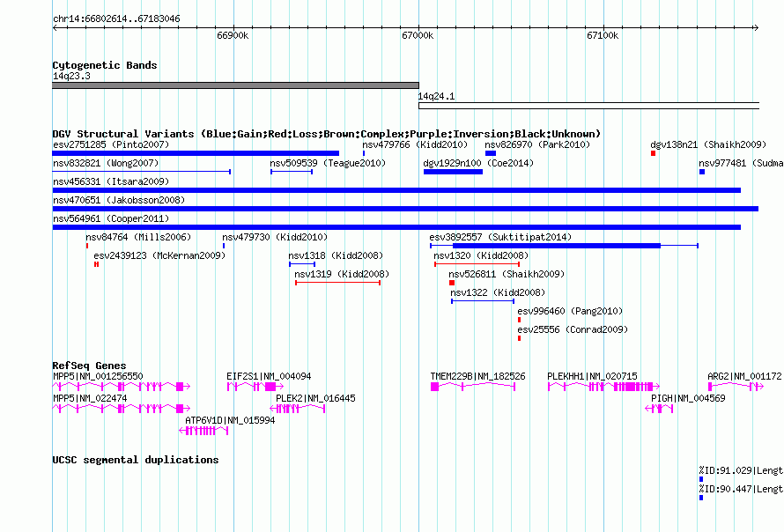Click esv996460 (Pang2010) variant label
Screen dimensions: 784x532
click(570, 311)
